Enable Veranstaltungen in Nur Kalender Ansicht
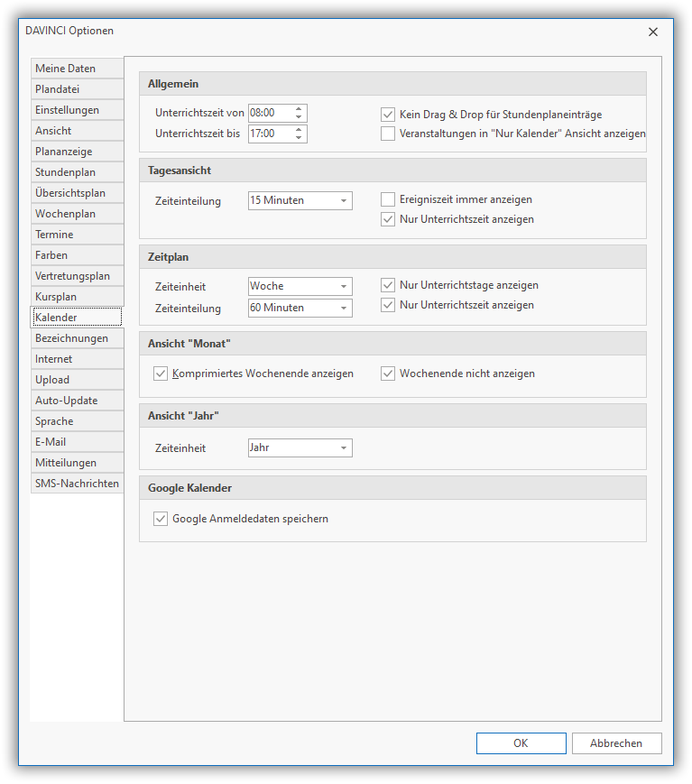 click(x=388, y=134)
